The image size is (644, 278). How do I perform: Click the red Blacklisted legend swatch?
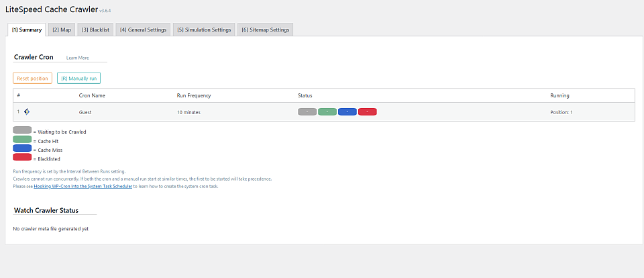pyautogui.click(x=22, y=157)
